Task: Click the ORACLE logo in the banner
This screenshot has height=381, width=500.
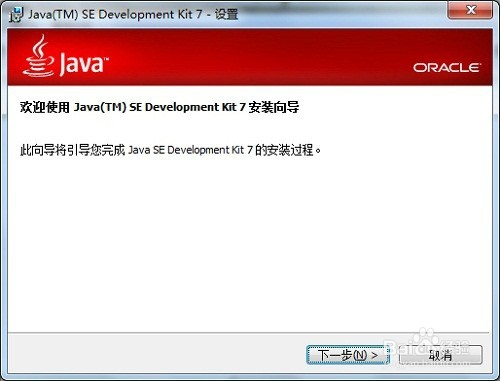Action: pos(447,68)
